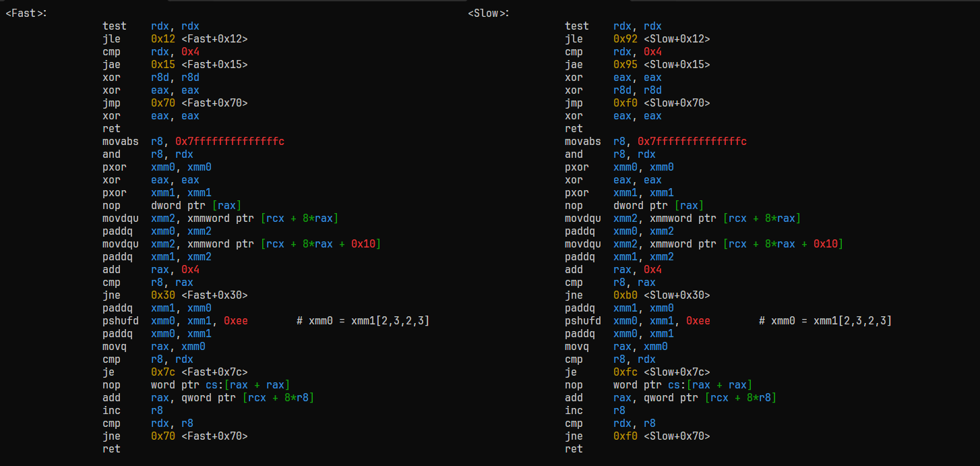Click 'cmp rdx, 0x4' in Fast listing
This screenshot has height=466, width=980.
pos(151,52)
